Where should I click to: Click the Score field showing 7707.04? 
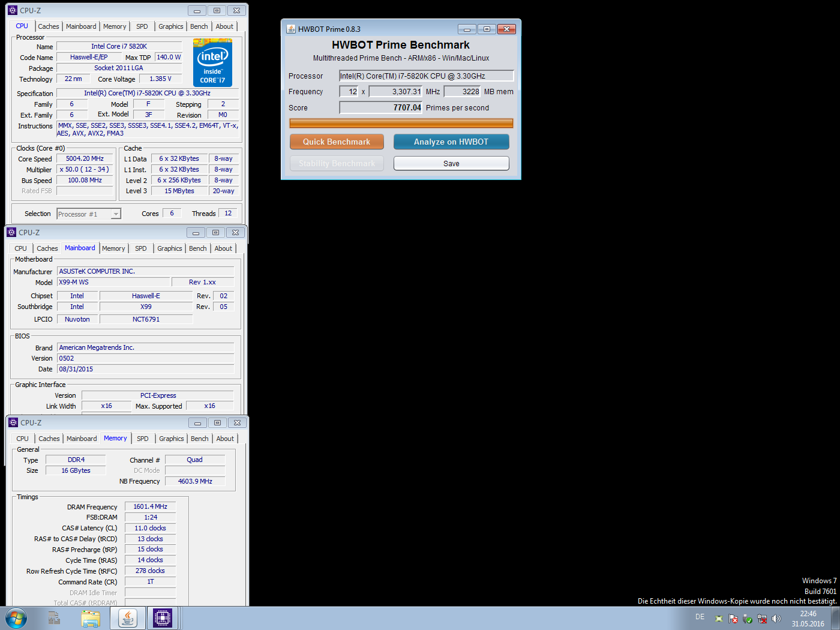pyautogui.click(x=381, y=107)
